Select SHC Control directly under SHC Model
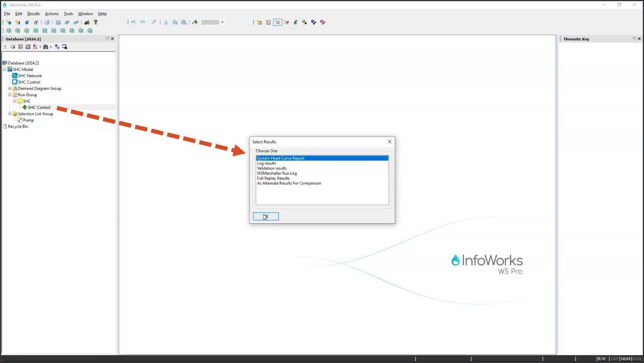This screenshot has height=363, width=644. (29, 82)
